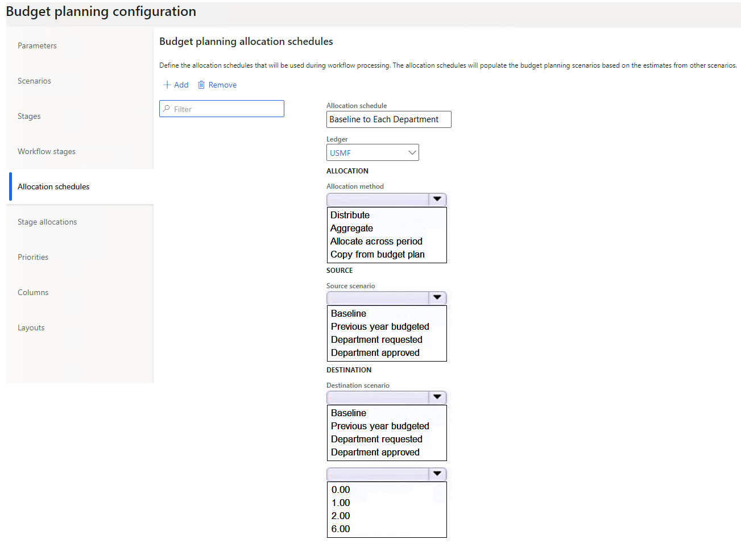Click the Remove button
741x560 pixels.
[217, 85]
